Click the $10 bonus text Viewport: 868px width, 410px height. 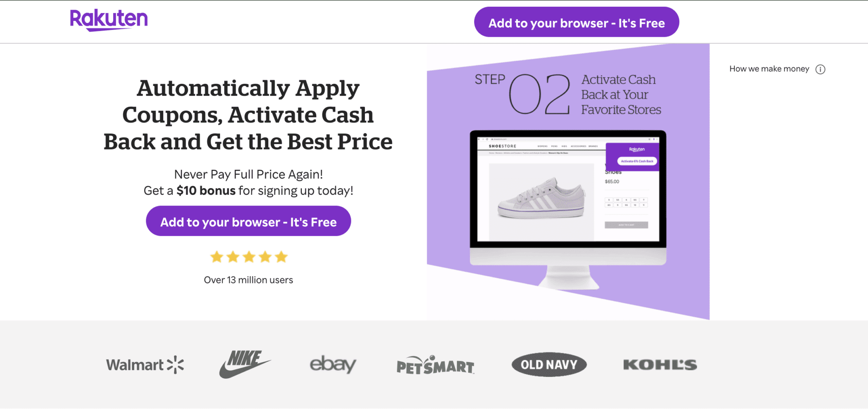(x=206, y=191)
